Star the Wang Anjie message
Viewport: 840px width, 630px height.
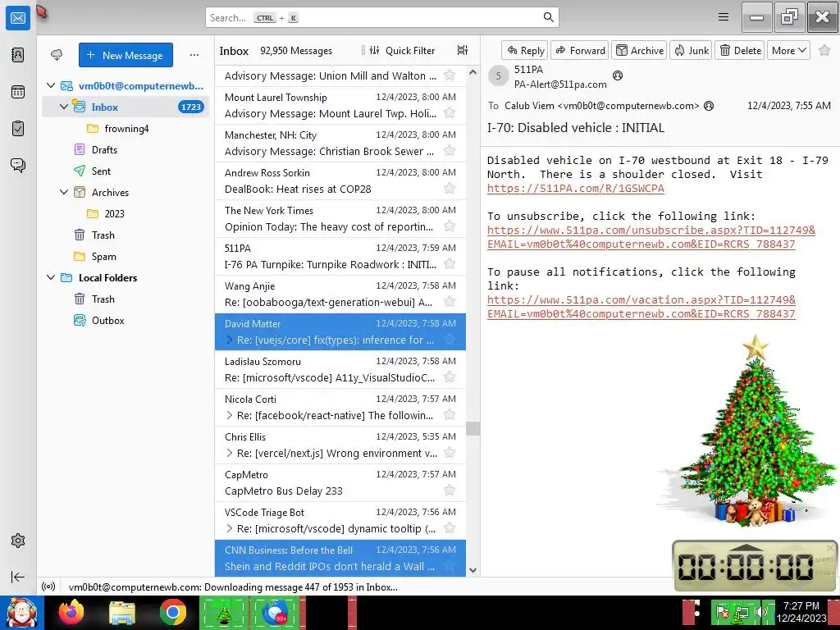point(450,302)
